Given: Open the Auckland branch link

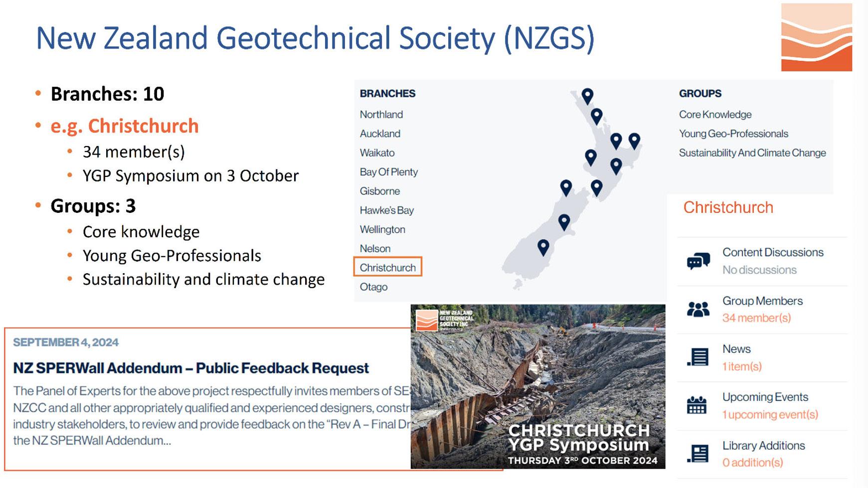Looking at the screenshot, I should 380,134.
